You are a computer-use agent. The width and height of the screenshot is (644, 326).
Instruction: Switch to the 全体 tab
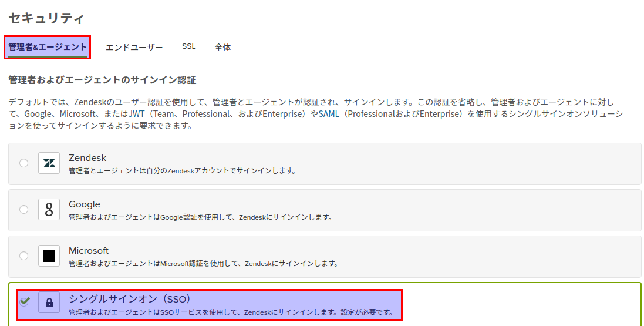(222, 47)
